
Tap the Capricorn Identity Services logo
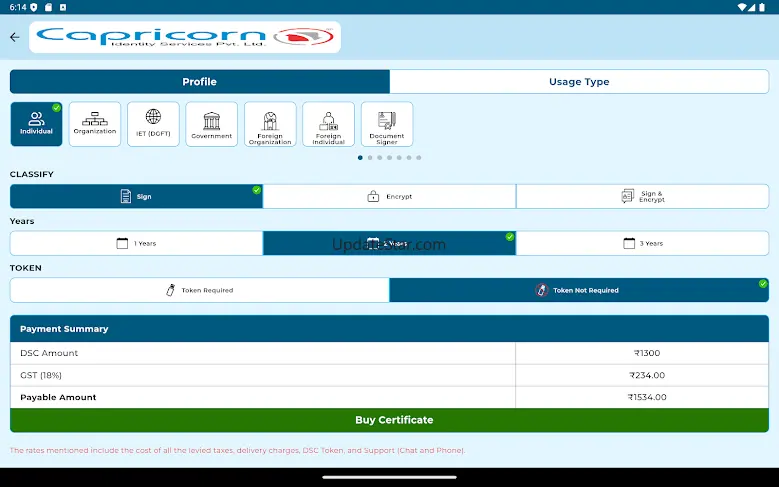pyautogui.click(x=185, y=37)
